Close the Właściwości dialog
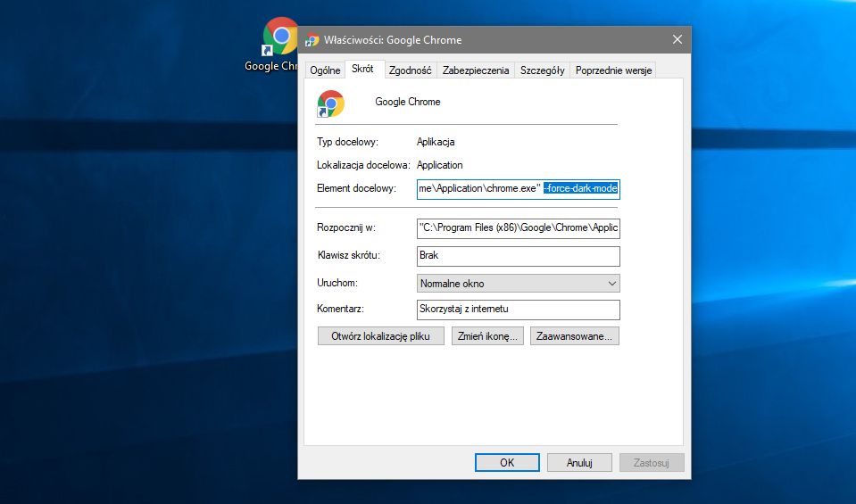The height and width of the screenshot is (504, 856). click(677, 39)
